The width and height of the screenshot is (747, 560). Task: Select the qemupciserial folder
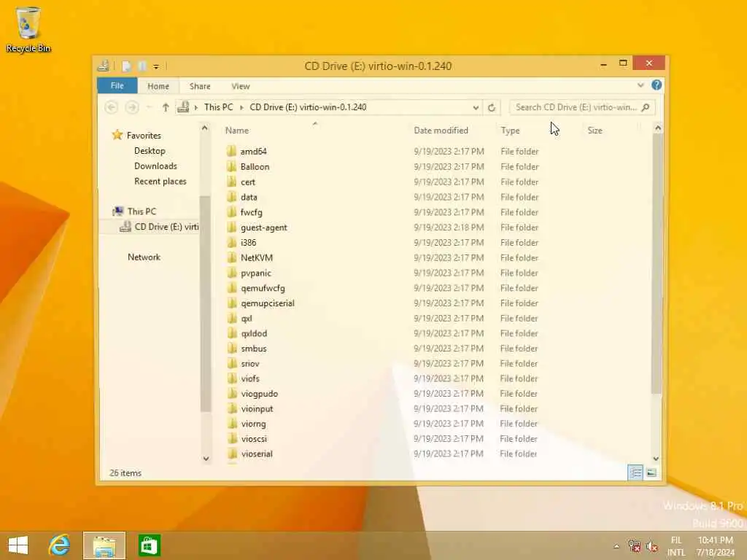click(x=267, y=303)
